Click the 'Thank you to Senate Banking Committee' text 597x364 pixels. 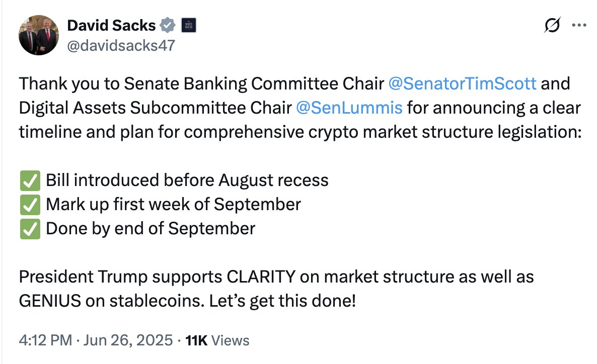click(201, 83)
